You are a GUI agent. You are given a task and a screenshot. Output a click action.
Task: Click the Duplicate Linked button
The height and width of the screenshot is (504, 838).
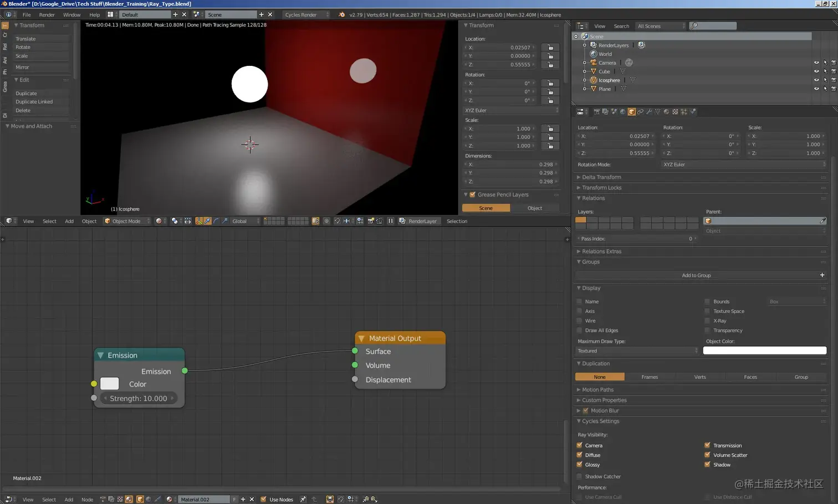point(34,102)
